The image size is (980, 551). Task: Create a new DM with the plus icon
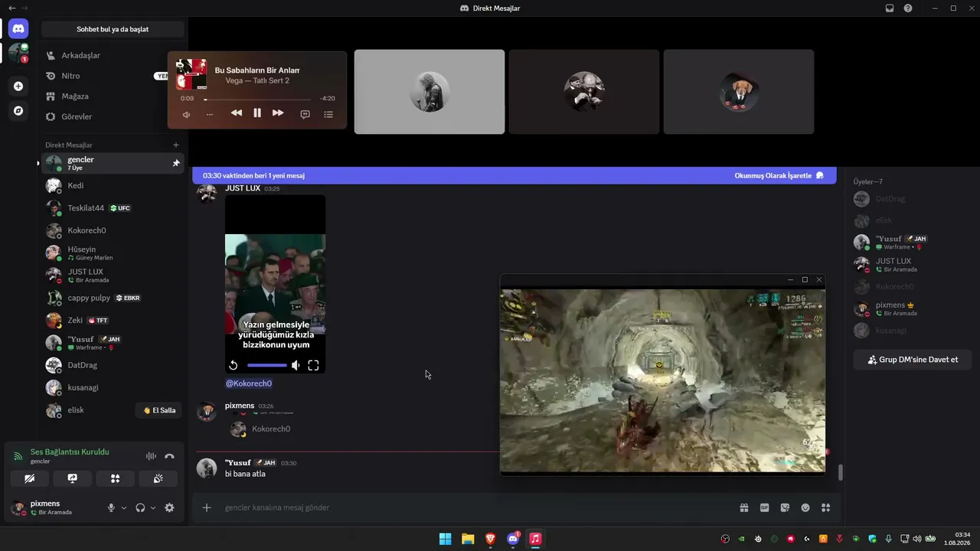point(176,145)
